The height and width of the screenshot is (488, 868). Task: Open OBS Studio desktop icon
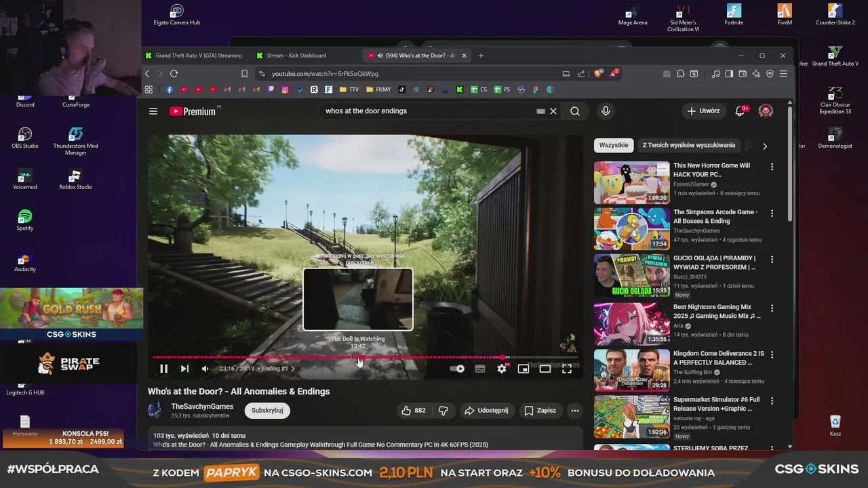[x=25, y=138]
